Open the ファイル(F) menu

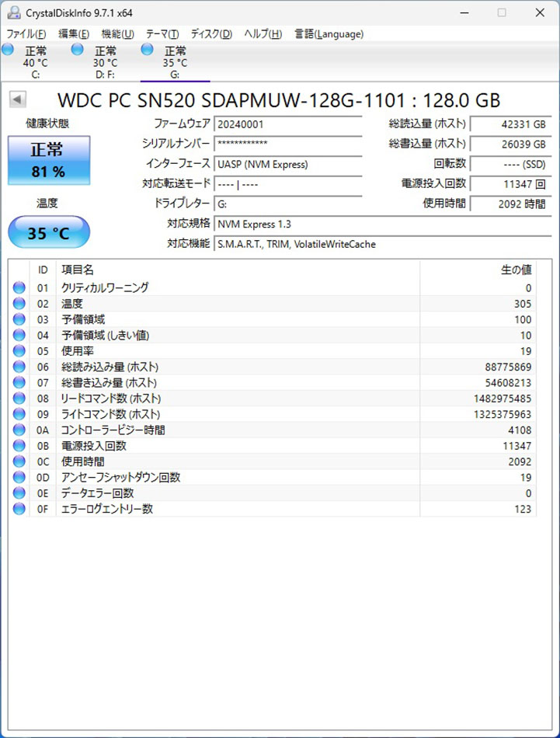(x=26, y=34)
